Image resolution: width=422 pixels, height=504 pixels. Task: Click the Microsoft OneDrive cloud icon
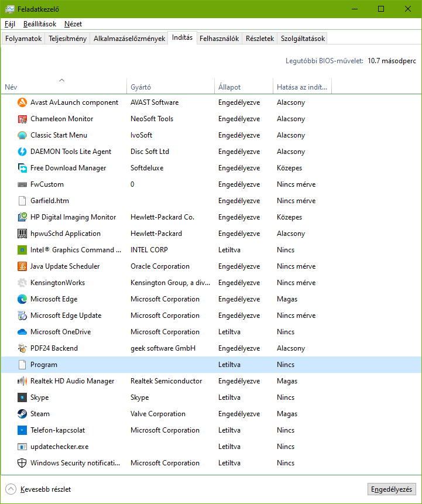[22, 332]
